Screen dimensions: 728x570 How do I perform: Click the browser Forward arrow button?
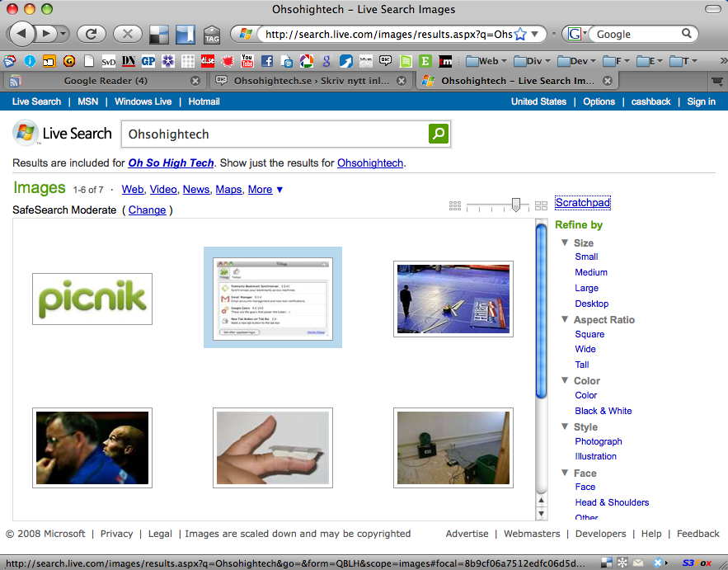coord(46,34)
